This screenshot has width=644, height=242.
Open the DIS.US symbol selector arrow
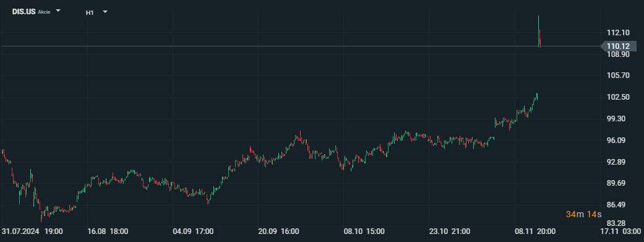(x=58, y=11)
